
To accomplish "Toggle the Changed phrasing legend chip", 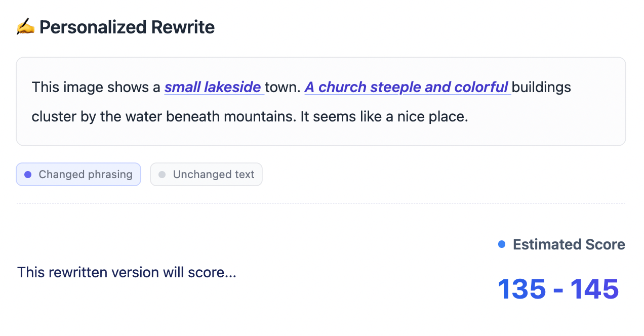I will 78,175.
